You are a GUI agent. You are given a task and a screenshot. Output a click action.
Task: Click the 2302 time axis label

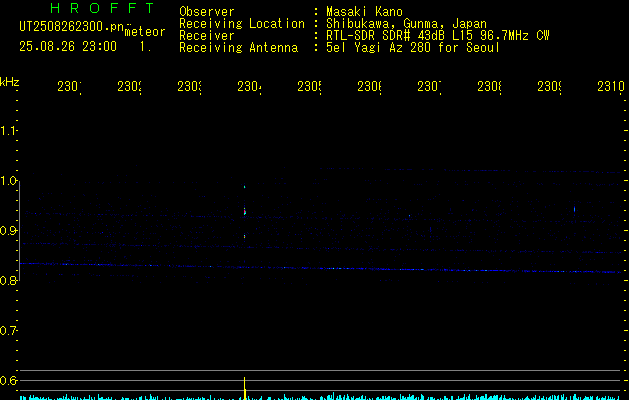[x=129, y=87]
